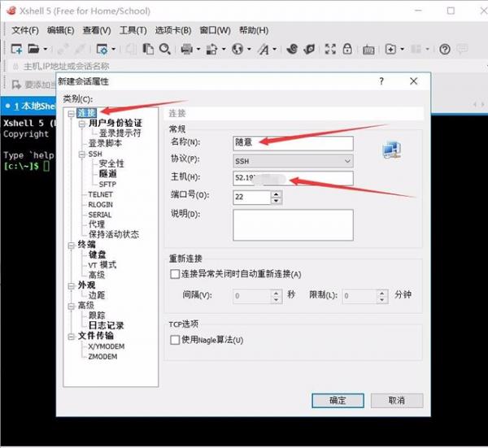
Task: Click the globe Encoding toolbar icon
Action: point(237,49)
